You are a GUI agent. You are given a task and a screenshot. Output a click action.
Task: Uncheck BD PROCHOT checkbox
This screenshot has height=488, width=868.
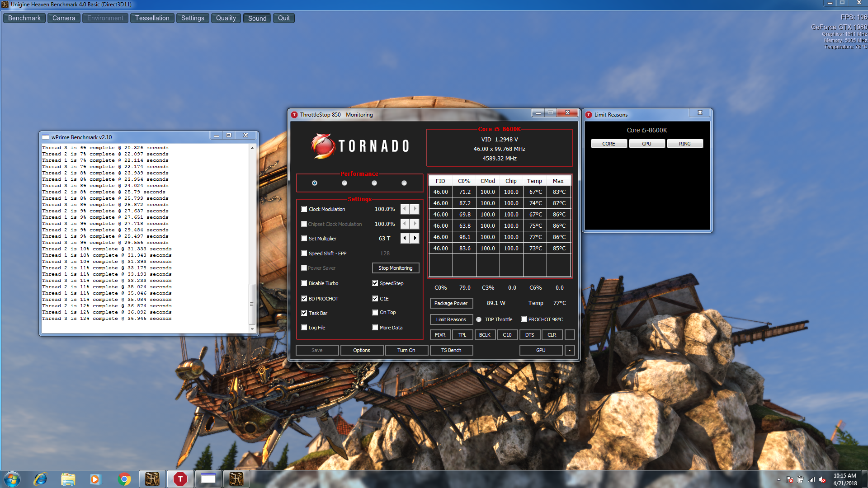pos(304,299)
